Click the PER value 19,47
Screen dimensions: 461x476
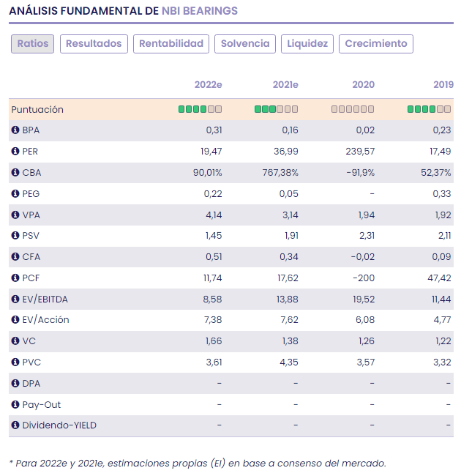(x=211, y=151)
